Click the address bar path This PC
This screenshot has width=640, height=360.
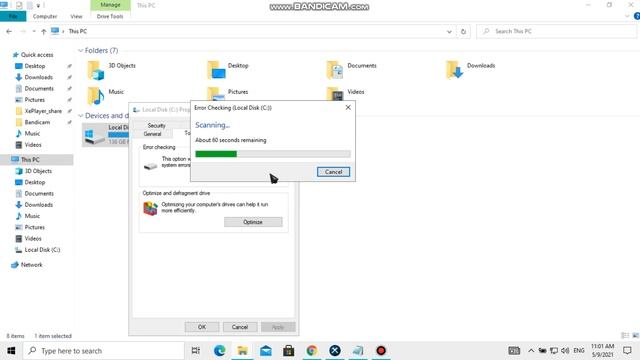pos(78,31)
